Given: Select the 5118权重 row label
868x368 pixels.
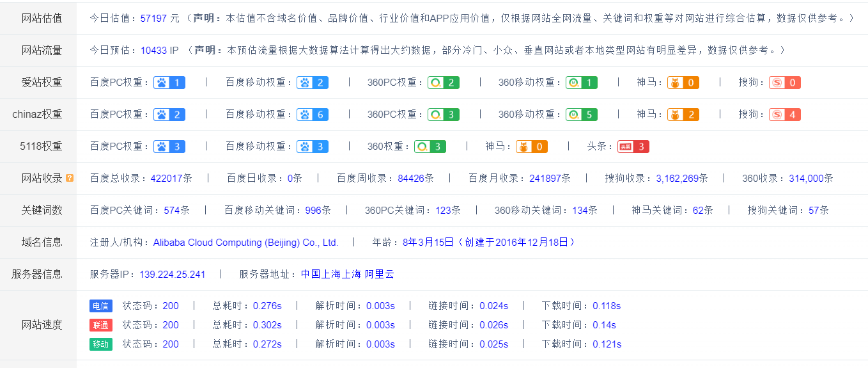Looking at the screenshot, I should coord(41,147).
